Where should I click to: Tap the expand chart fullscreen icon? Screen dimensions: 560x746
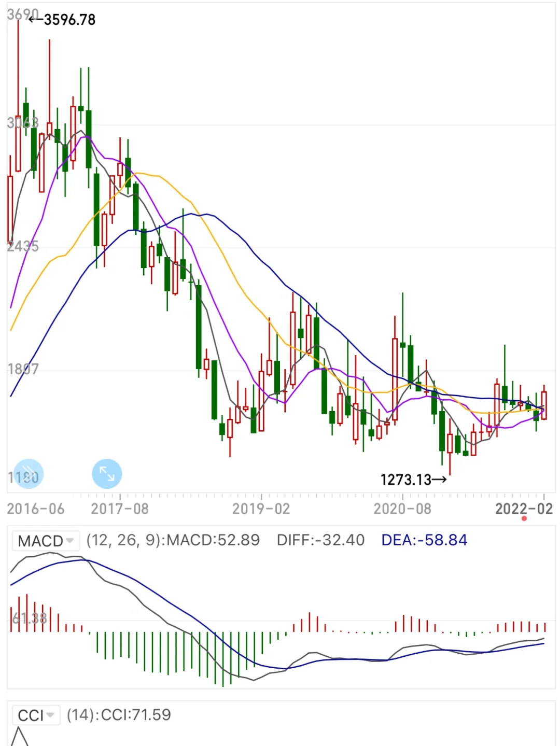[107, 474]
